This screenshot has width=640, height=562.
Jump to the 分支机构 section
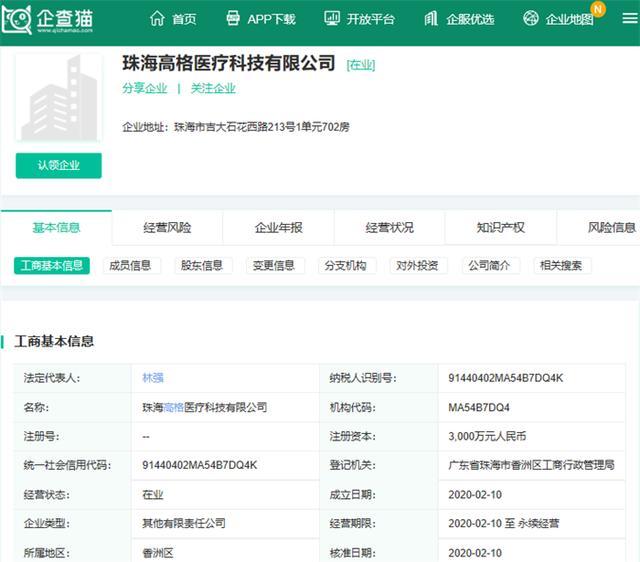(346, 266)
